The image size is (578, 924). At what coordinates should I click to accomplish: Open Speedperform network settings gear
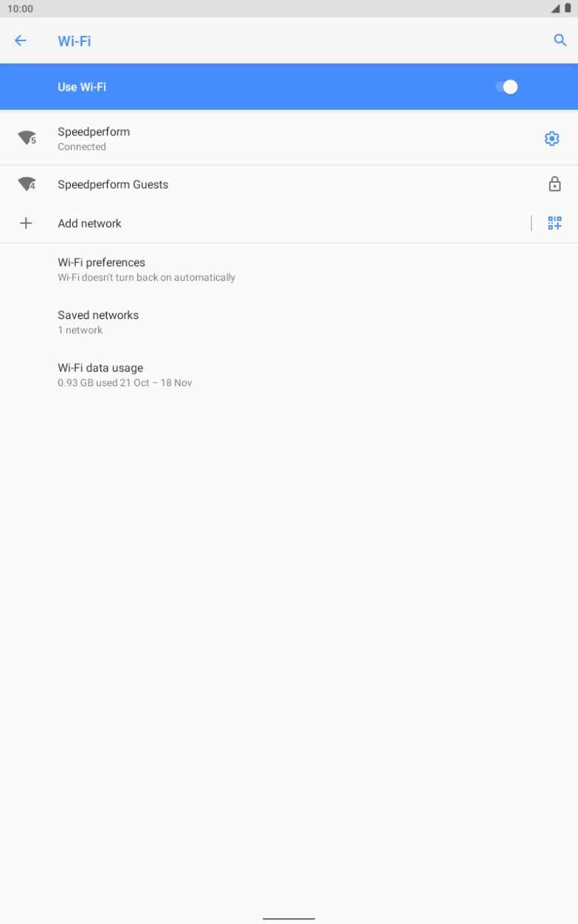[x=551, y=139]
